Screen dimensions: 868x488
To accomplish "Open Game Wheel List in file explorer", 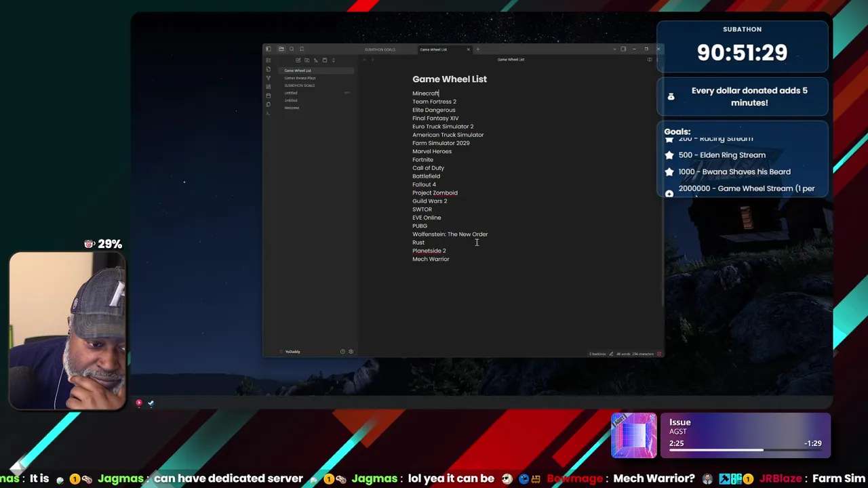I will click(x=316, y=70).
